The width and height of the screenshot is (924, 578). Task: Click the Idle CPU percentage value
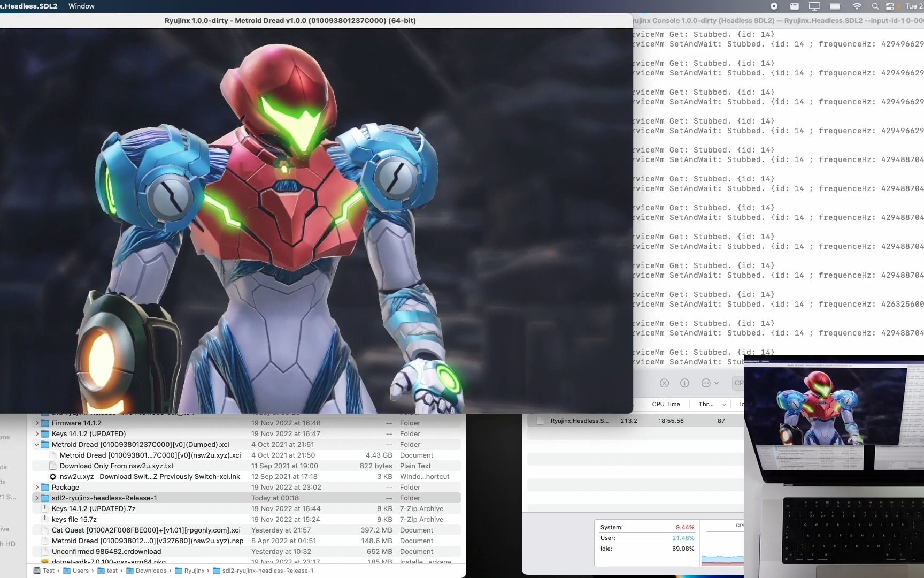[683, 549]
